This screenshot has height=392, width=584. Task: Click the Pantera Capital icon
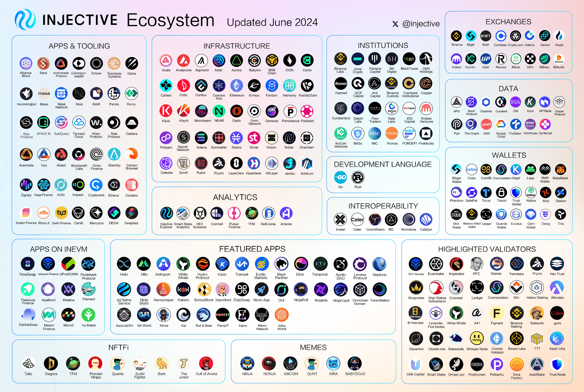click(x=375, y=59)
